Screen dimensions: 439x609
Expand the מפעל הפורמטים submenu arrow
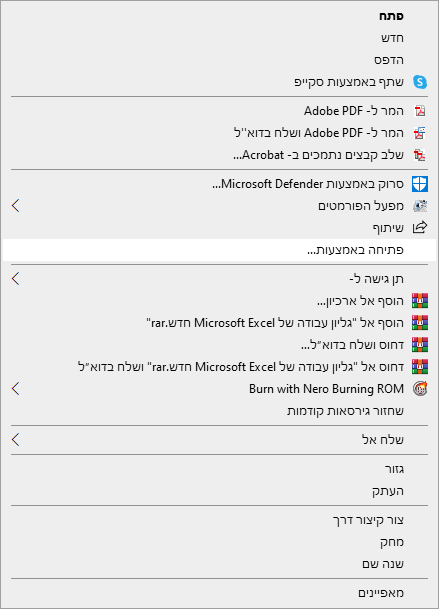pyautogui.click(x=16, y=205)
